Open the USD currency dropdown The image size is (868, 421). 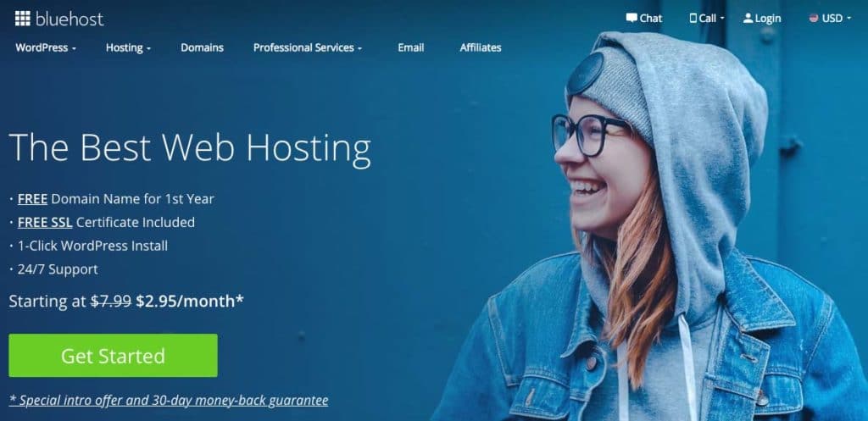tap(830, 19)
